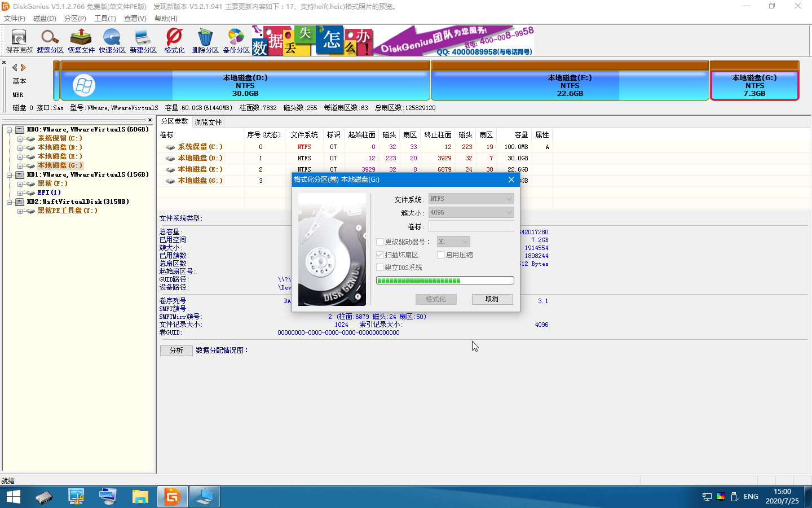Open the 文件系统 NTFS dropdown
This screenshot has width=812, height=508.
coord(471,199)
